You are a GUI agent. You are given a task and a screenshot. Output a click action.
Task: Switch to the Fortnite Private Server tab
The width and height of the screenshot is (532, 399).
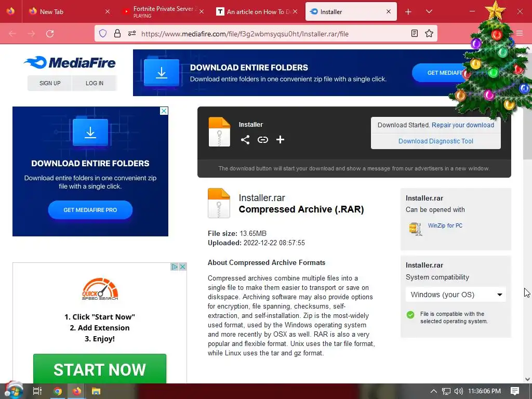[x=164, y=11]
